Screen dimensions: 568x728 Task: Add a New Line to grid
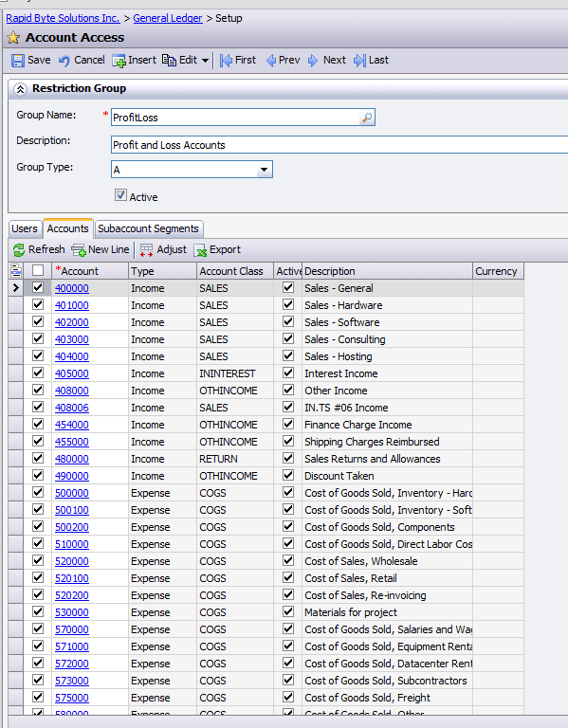point(101,250)
